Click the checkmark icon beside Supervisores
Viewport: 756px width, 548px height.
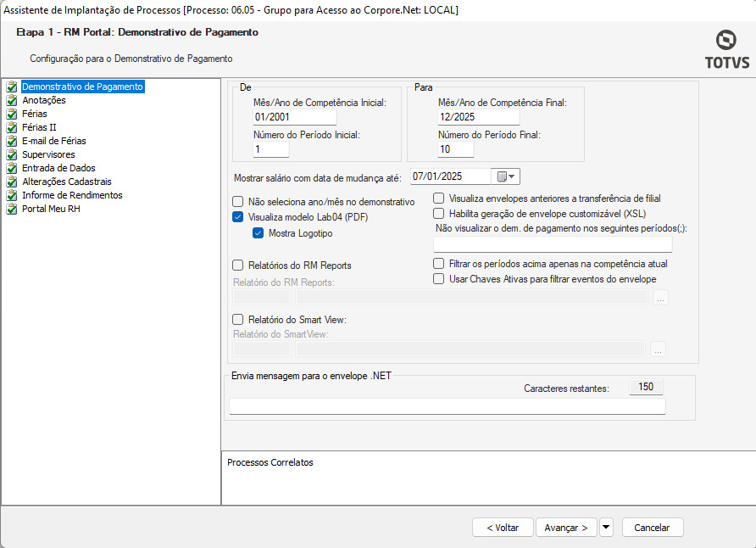(x=12, y=154)
